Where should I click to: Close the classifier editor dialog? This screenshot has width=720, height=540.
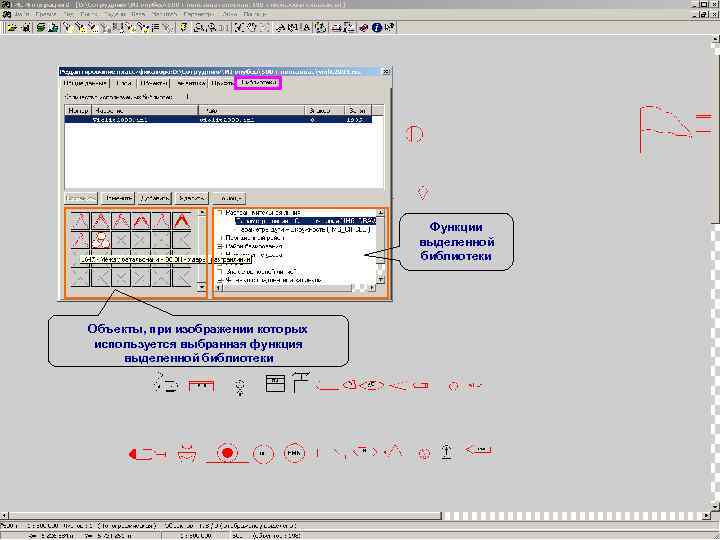[386, 72]
